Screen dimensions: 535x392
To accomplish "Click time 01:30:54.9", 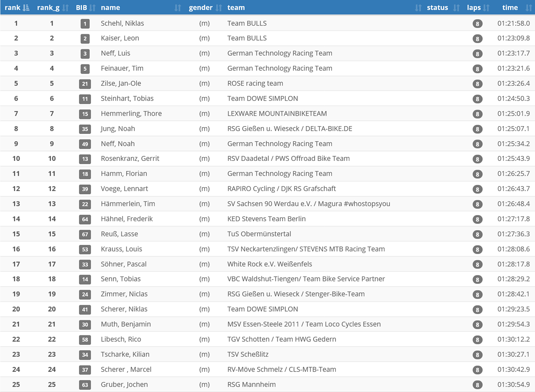I will (514, 385).
